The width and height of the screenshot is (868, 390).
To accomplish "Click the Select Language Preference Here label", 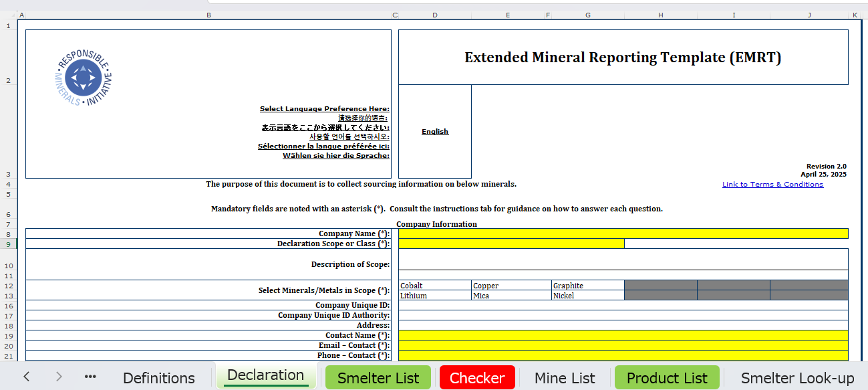I will tap(325, 109).
